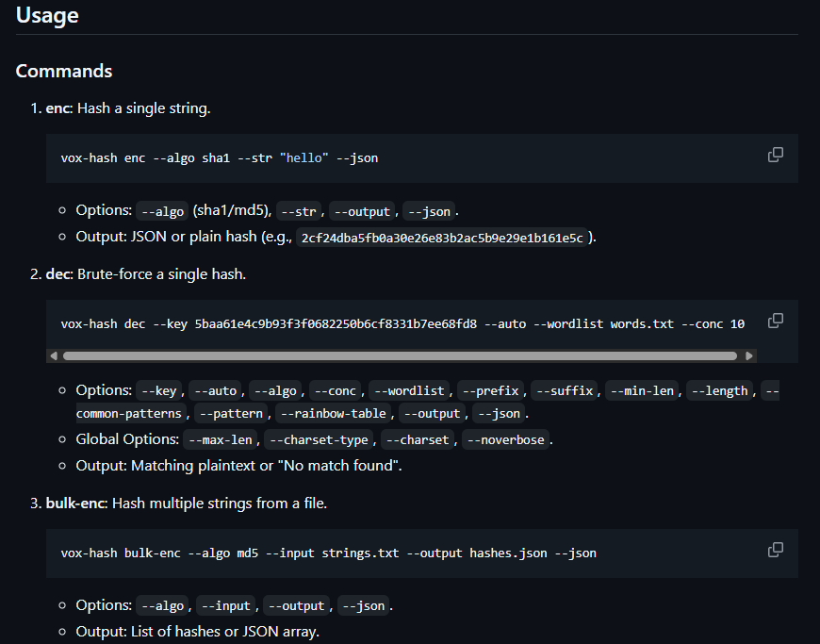Select the --charset-type global option
Screen dimensions: 820x644
pos(319,439)
